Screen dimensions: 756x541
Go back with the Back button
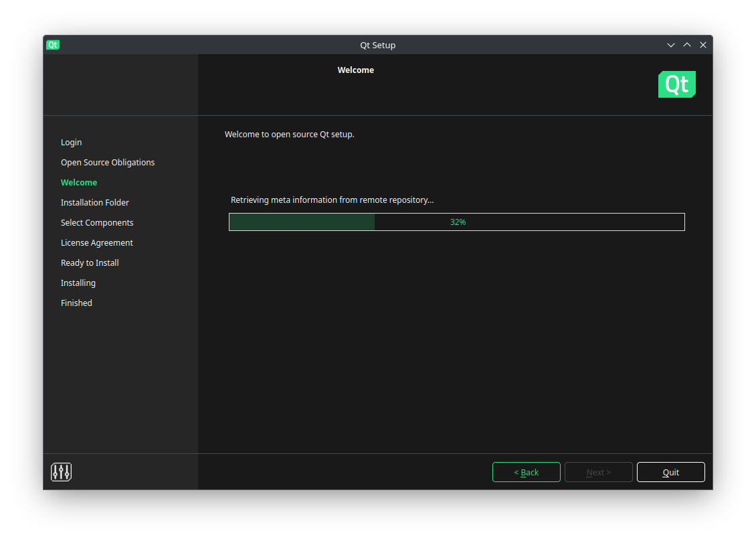point(526,472)
